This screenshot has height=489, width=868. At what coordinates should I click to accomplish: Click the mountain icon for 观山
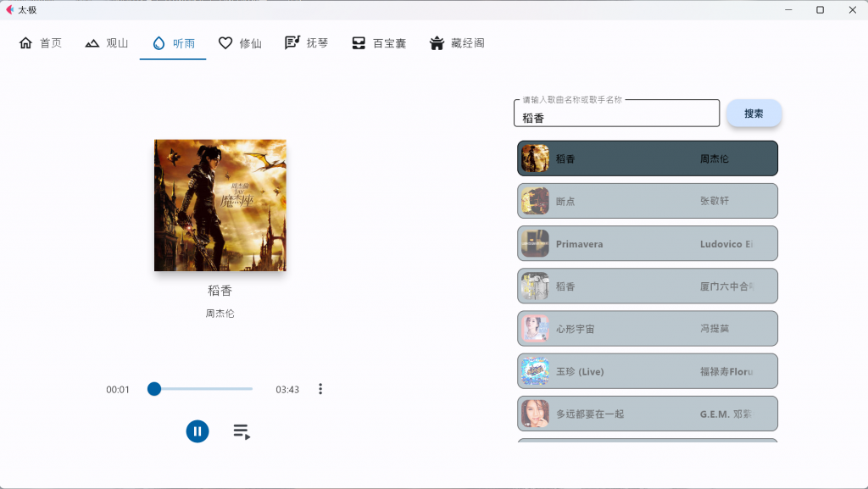pos(92,43)
